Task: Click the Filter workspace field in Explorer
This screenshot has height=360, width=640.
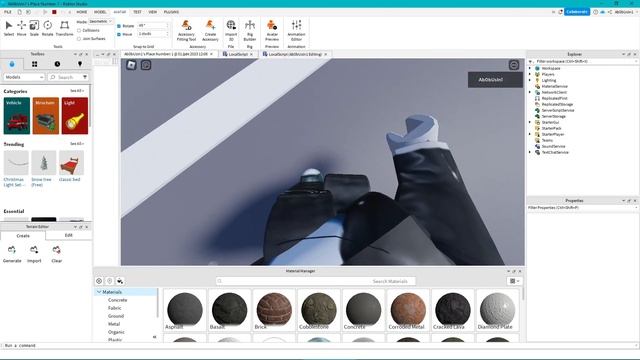Action: coord(582,61)
